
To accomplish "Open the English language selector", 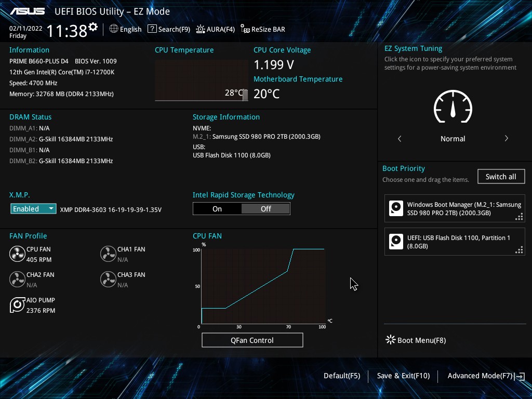I will point(125,29).
